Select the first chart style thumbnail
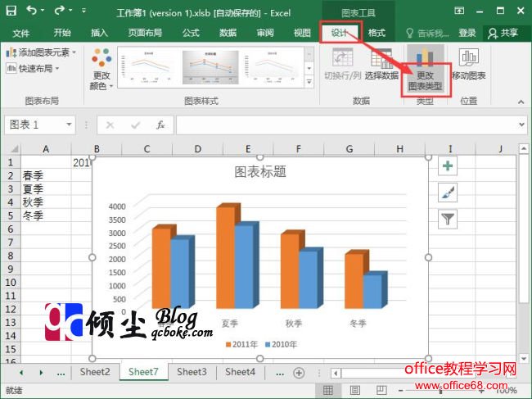 pos(147,67)
